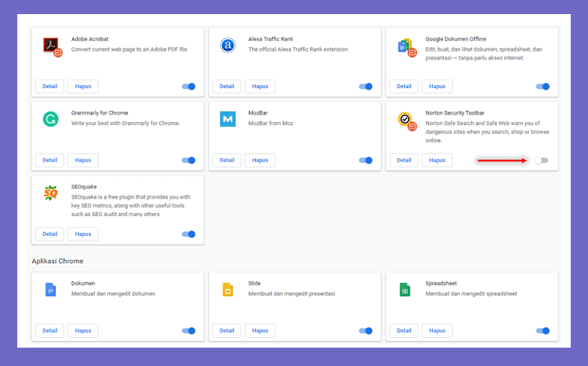This screenshot has width=588, height=366.
Task: View Detail of Google Dokumen Offline
Action: pos(404,86)
